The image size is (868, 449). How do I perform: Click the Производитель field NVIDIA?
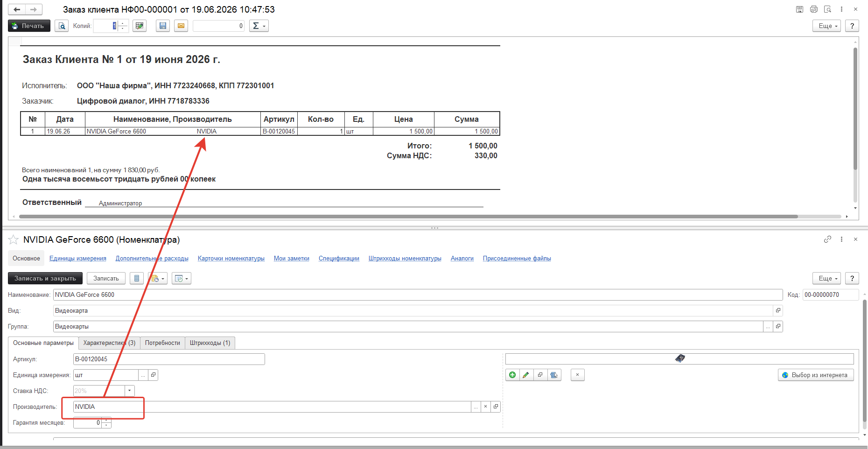coord(272,407)
